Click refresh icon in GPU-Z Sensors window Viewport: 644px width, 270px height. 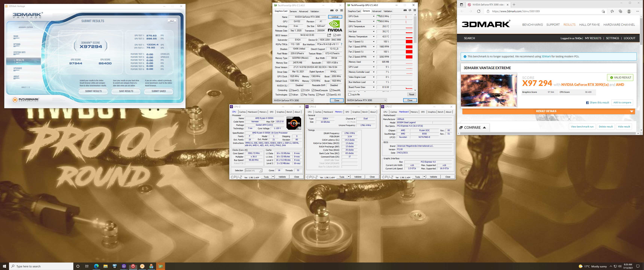(410, 10)
